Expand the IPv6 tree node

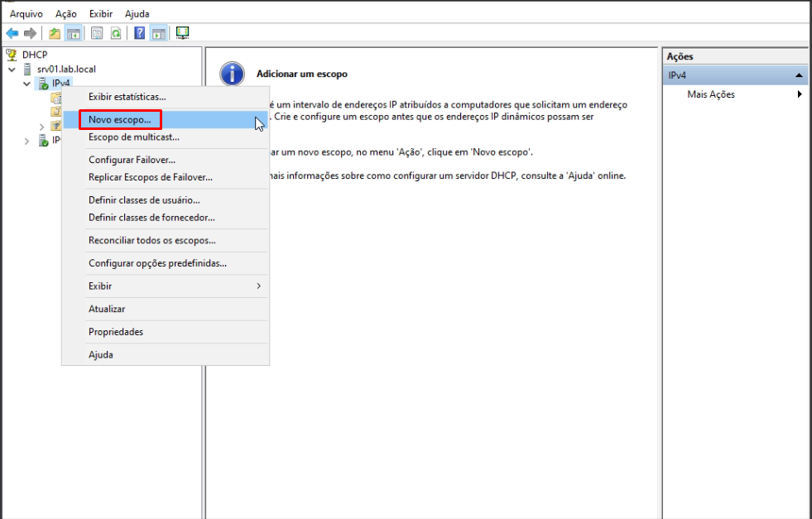26,141
